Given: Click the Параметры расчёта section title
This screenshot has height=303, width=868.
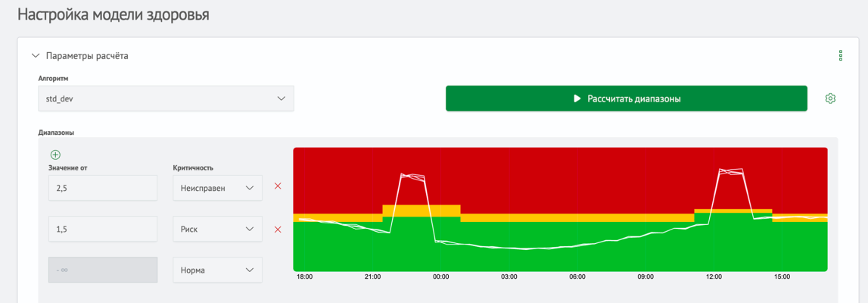Looking at the screenshot, I should 88,56.
